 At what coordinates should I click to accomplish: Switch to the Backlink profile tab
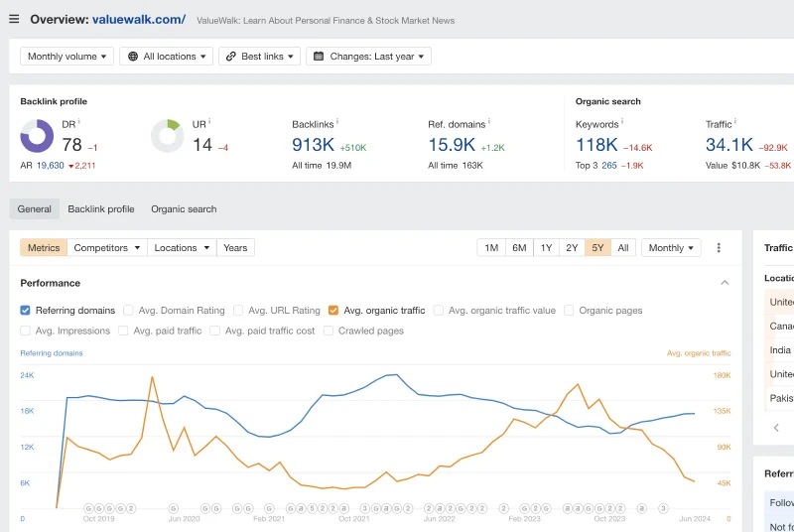coord(101,209)
